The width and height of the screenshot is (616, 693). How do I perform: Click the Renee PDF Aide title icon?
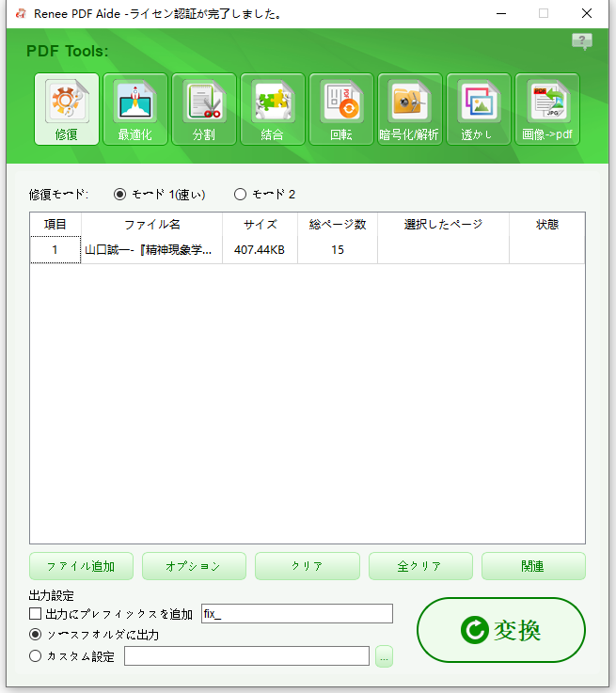coord(21,14)
